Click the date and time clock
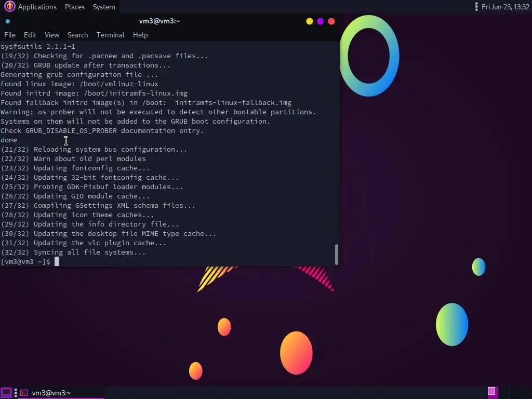Image resolution: width=532 pixels, height=399 pixels. tap(505, 7)
